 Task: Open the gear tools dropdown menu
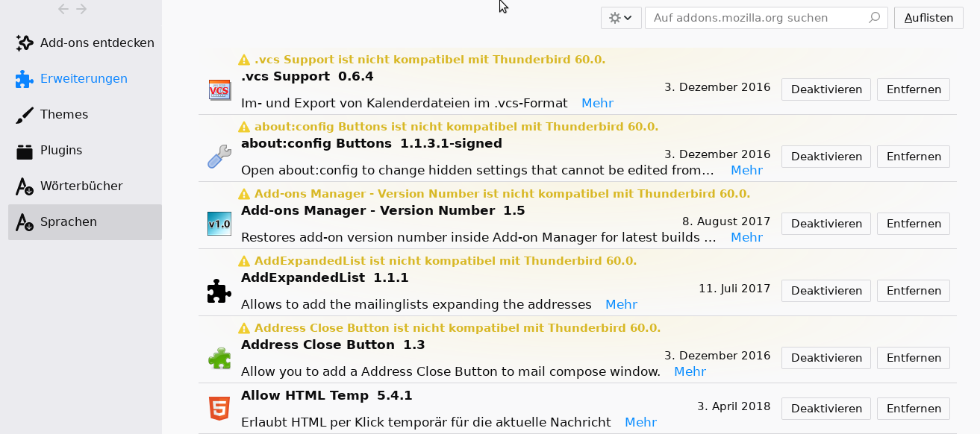tap(621, 18)
